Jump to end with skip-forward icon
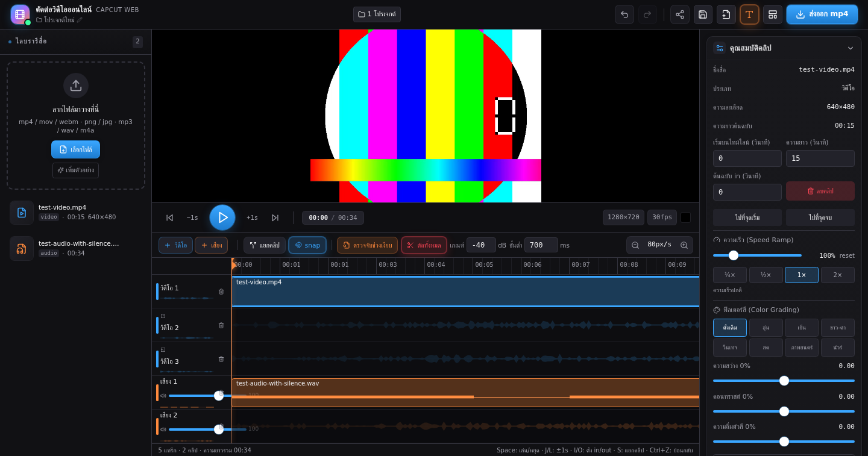This screenshot has height=456, width=868. [275, 217]
